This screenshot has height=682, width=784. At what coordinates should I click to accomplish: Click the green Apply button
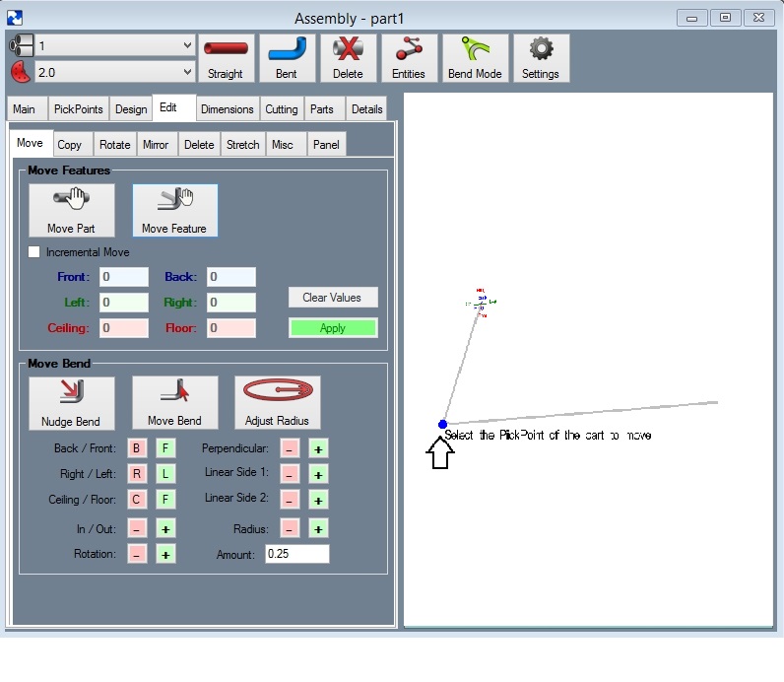[333, 328]
